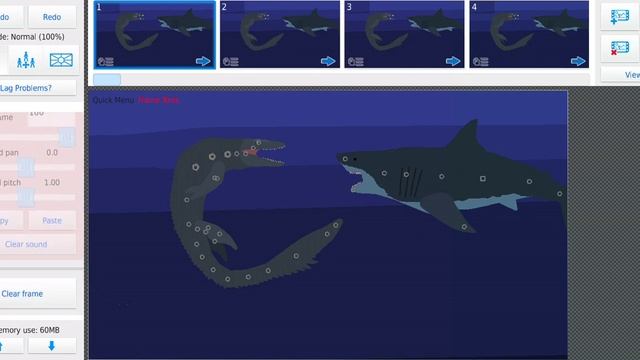Screen dimensions: 640x360
Task: Click the sound pitch value 1.00
Action: (52, 182)
